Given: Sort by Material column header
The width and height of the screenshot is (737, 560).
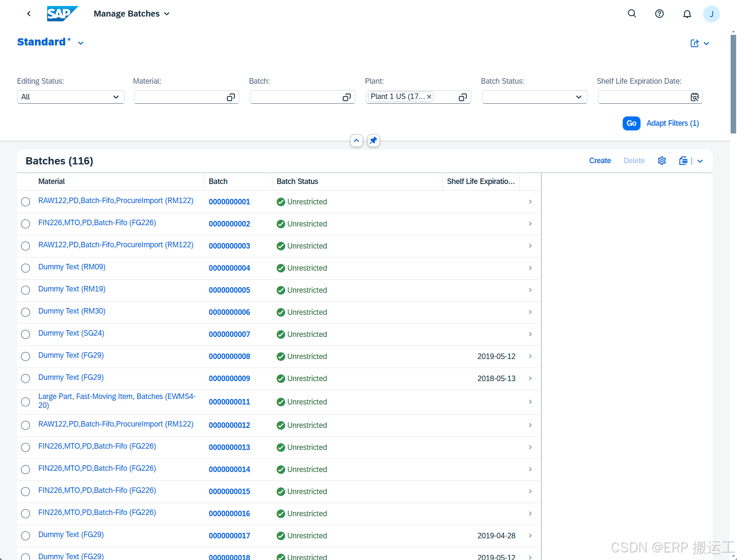Looking at the screenshot, I should click(x=51, y=181).
